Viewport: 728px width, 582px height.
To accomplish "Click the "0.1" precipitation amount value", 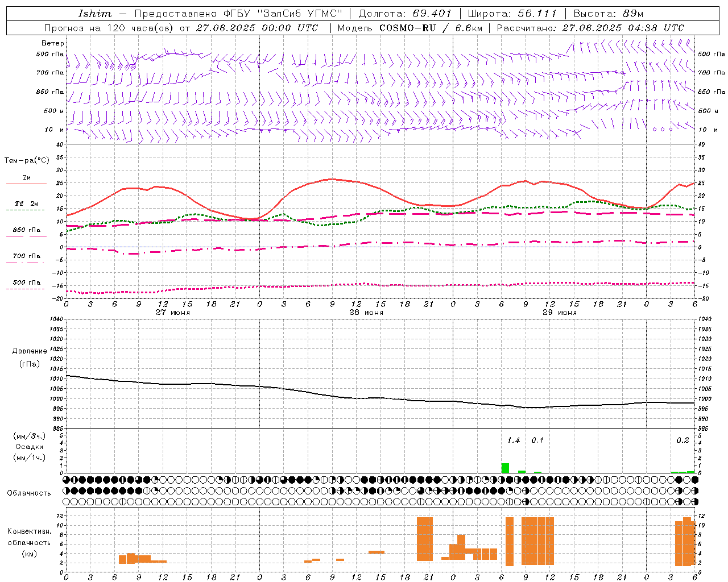I will click(537, 440).
